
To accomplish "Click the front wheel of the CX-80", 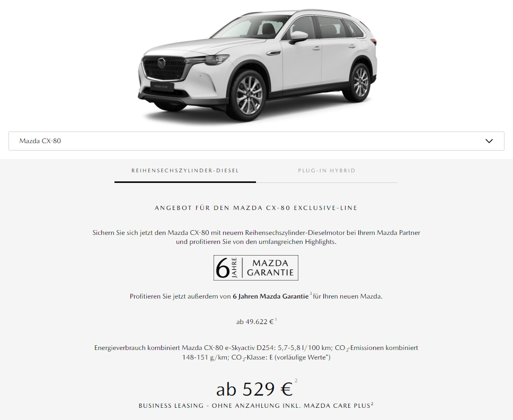I will click(x=249, y=96).
